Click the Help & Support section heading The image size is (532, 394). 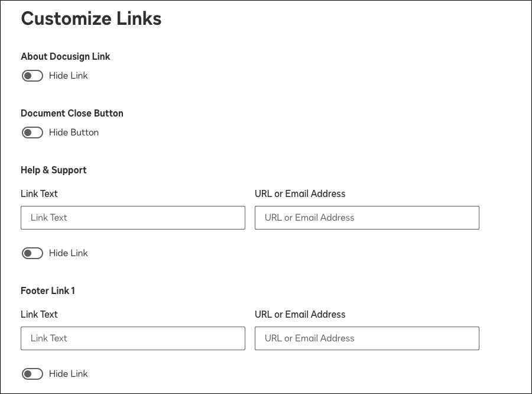click(54, 170)
